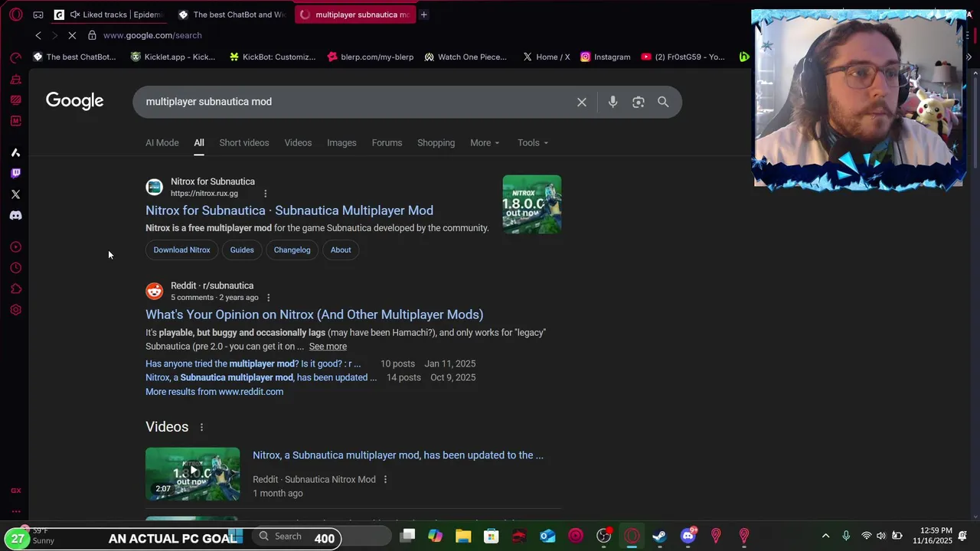The image size is (980, 551).
Task: Open Nitrox 1.8.0.0 result thumbnail
Action: point(532,204)
